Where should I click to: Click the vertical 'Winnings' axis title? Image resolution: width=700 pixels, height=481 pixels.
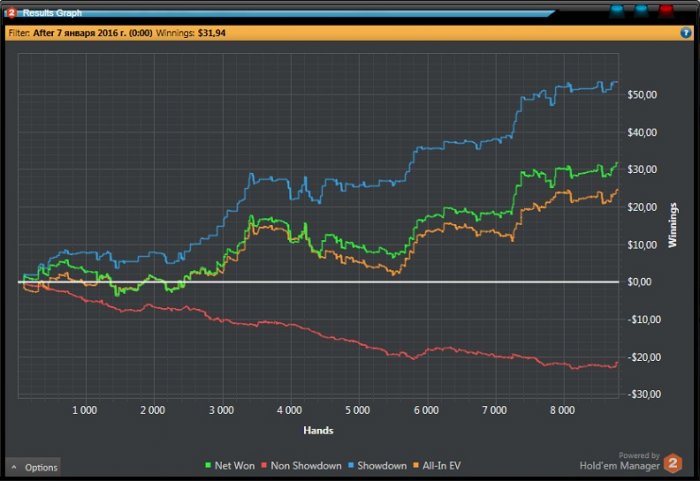(672, 225)
